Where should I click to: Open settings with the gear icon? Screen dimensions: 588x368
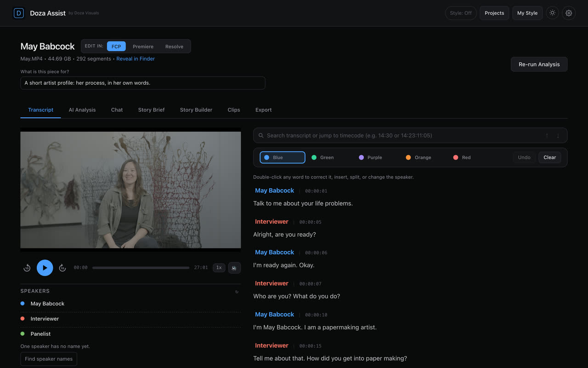coord(569,13)
